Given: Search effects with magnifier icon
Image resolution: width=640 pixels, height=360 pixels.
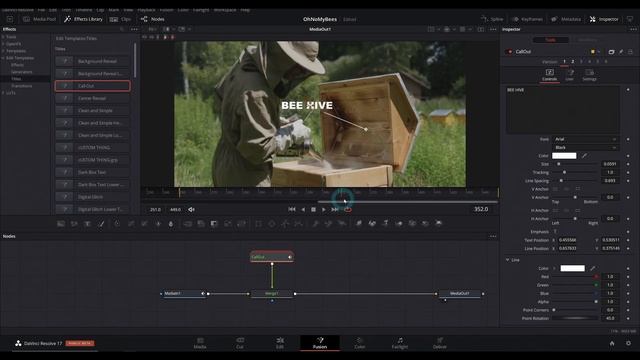Looking at the screenshot, I should [122, 29].
